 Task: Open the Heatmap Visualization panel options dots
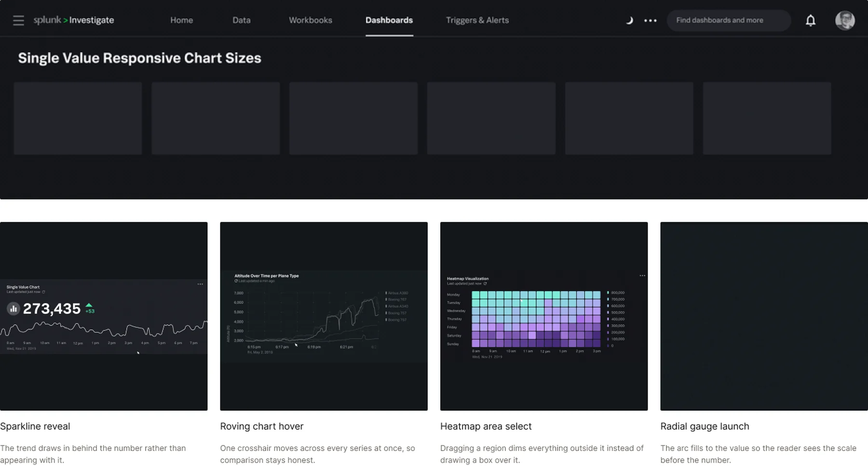[x=642, y=276]
